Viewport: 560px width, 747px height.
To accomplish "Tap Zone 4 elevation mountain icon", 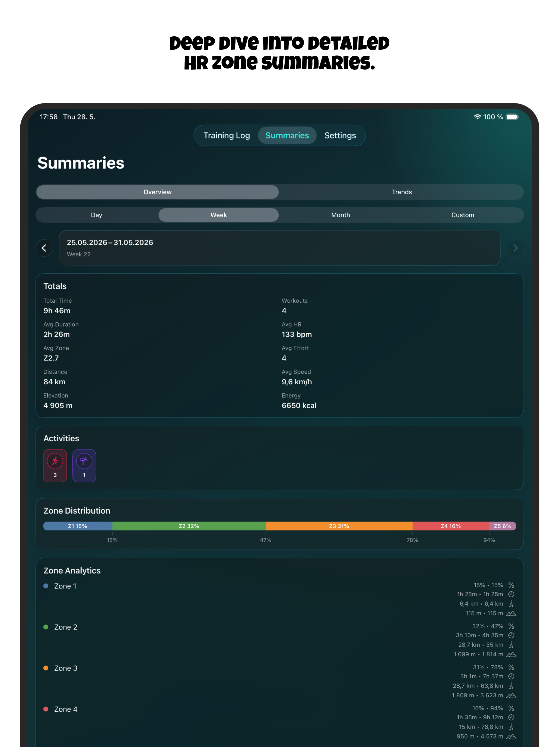I will click(x=511, y=736).
